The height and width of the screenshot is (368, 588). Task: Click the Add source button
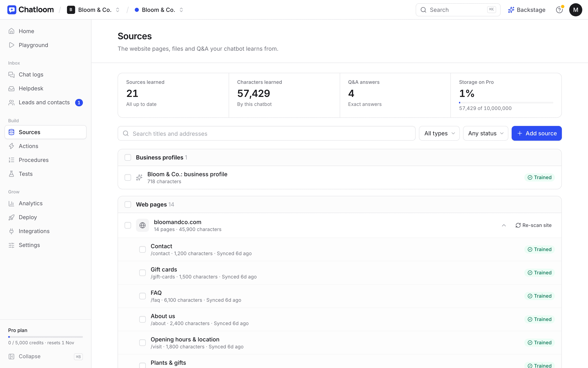pyautogui.click(x=537, y=133)
